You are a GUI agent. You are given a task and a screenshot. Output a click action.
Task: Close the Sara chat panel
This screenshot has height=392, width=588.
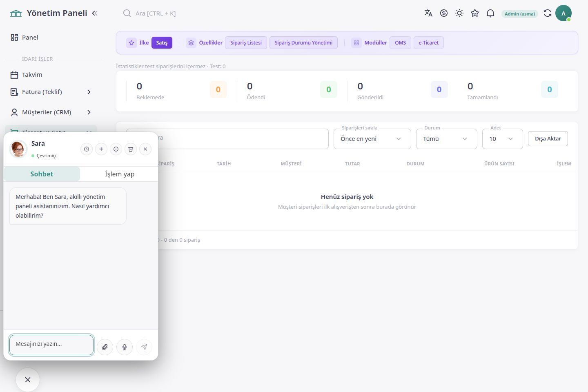pyautogui.click(x=145, y=149)
